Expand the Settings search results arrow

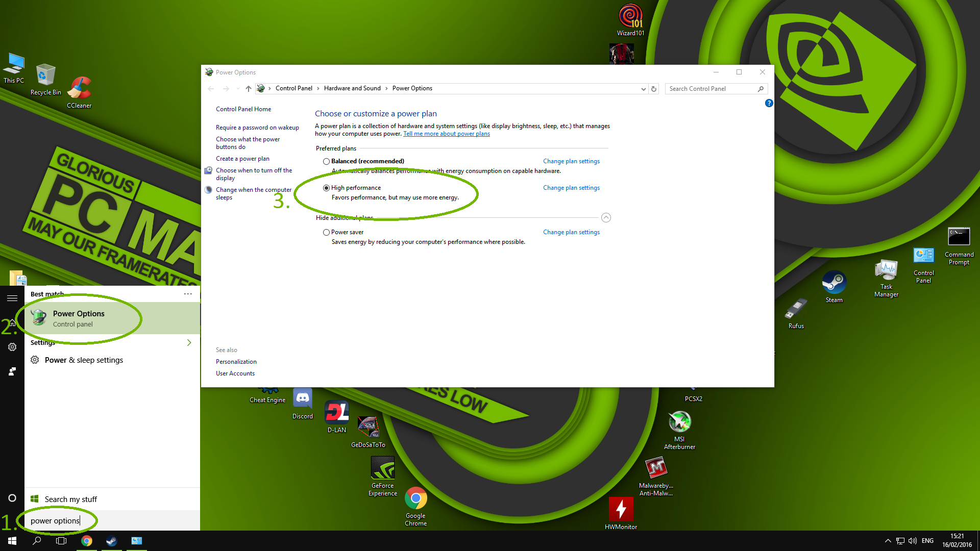(x=189, y=343)
